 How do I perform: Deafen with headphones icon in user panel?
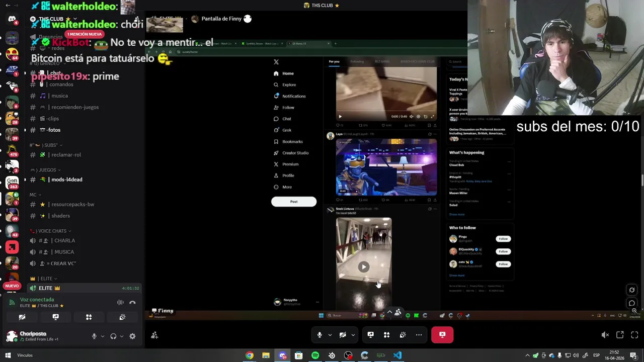click(x=113, y=336)
